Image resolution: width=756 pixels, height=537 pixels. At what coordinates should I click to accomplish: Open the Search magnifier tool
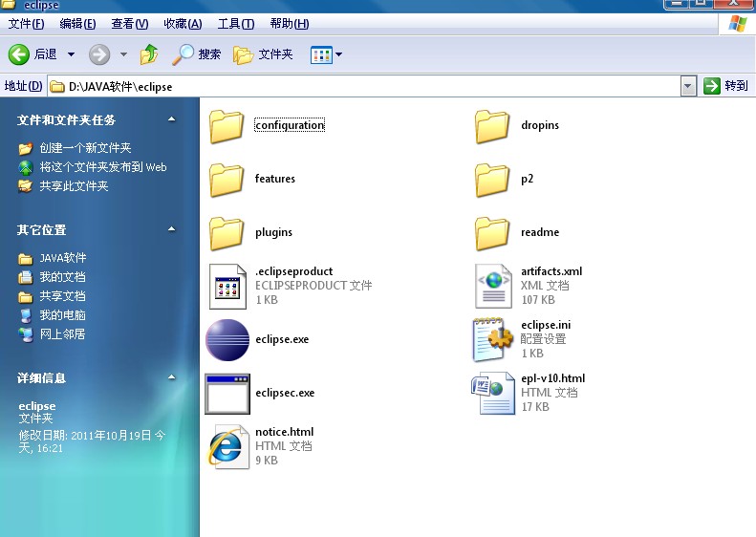183,54
